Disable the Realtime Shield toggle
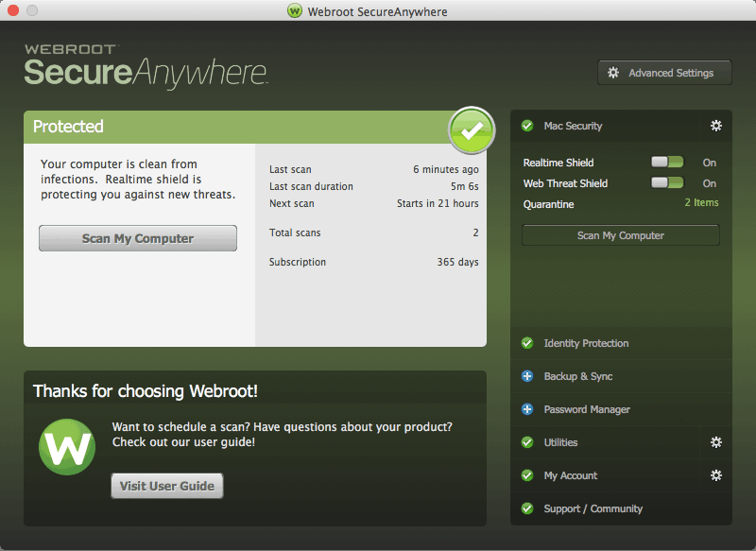Screen dimensions: 756x551 (666, 162)
